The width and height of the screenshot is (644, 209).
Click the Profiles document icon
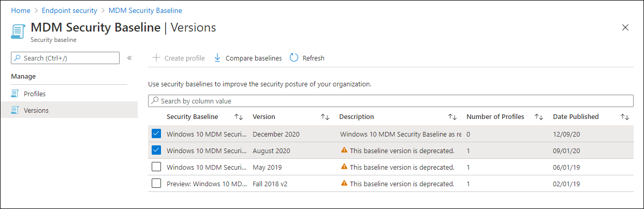coord(14,94)
